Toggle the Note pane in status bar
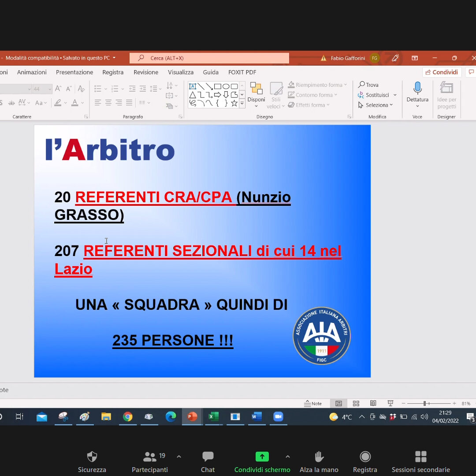 point(313,403)
